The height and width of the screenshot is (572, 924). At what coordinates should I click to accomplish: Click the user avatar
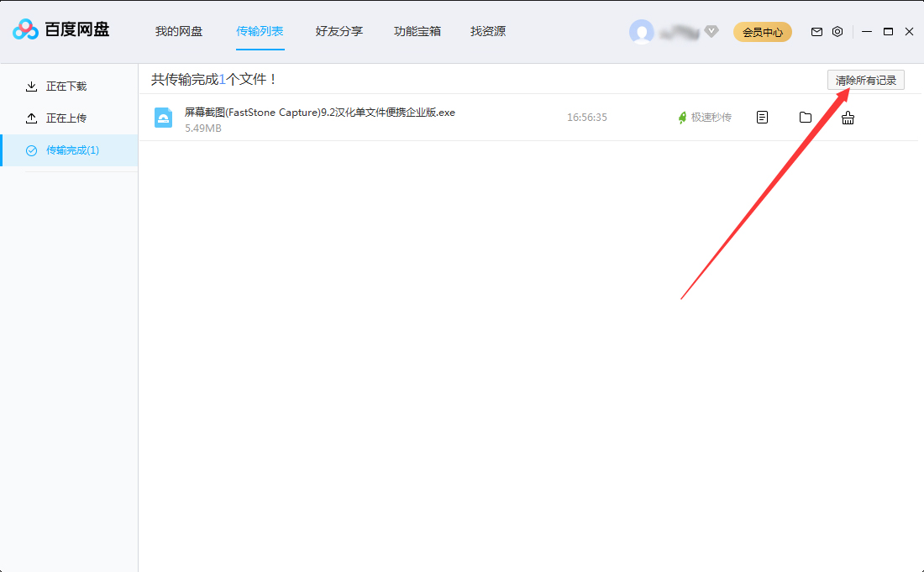[642, 31]
